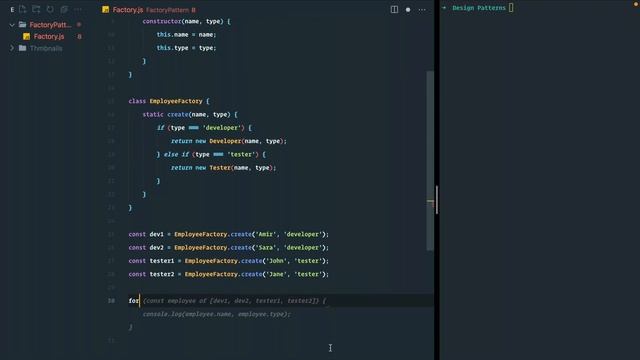Image resolution: width=640 pixels, height=360 pixels.
Task: Click the 'const tester1' declaration line
Action: [229, 261]
